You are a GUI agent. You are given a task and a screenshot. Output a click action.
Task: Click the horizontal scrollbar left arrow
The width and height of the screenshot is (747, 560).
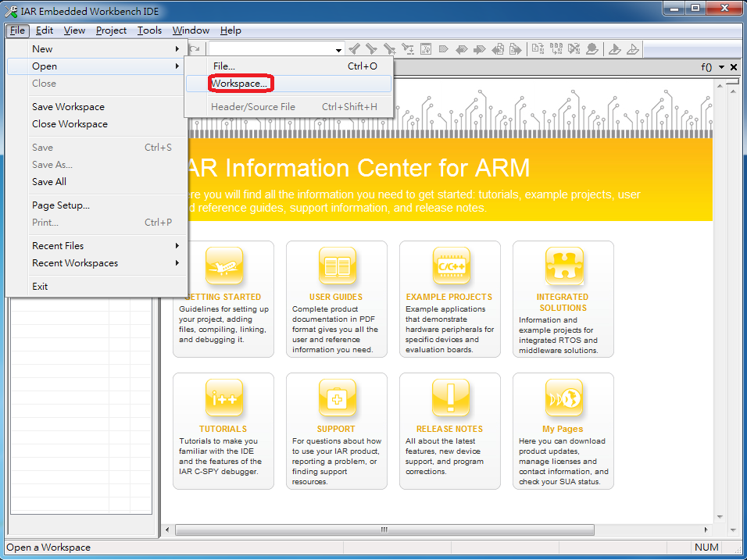pos(167,530)
